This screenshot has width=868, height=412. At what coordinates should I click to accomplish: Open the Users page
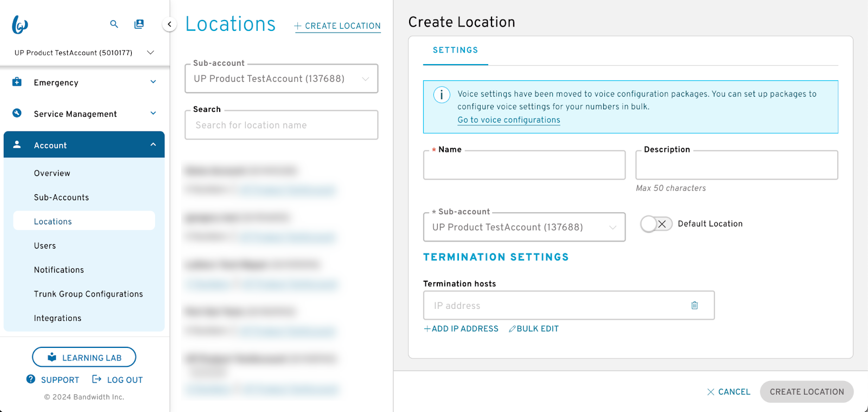(x=45, y=246)
